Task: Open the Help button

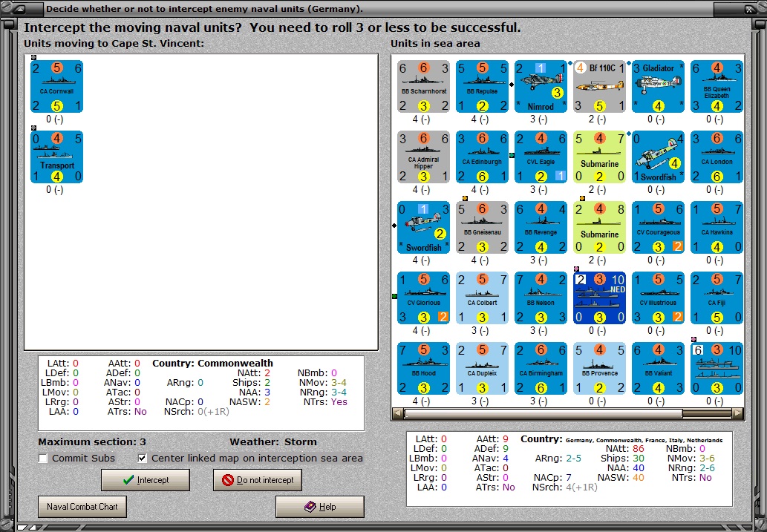Action: tap(320, 507)
